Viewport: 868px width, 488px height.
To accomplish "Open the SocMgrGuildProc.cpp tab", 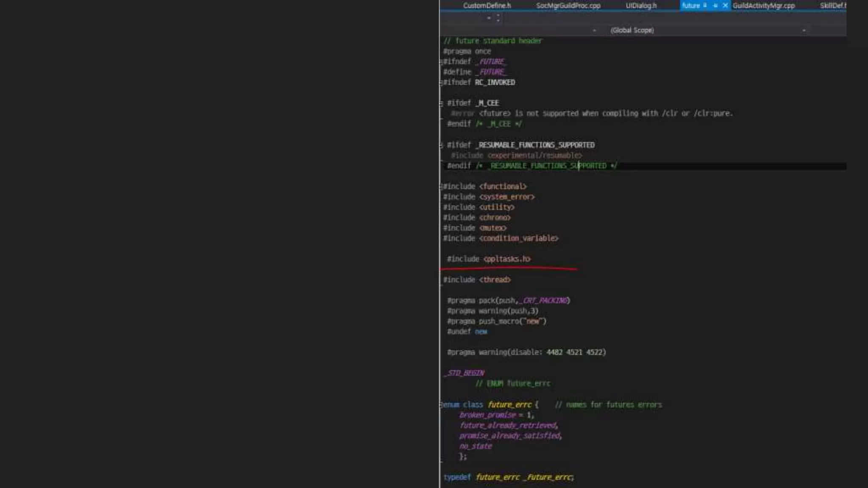I will [568, 6].
